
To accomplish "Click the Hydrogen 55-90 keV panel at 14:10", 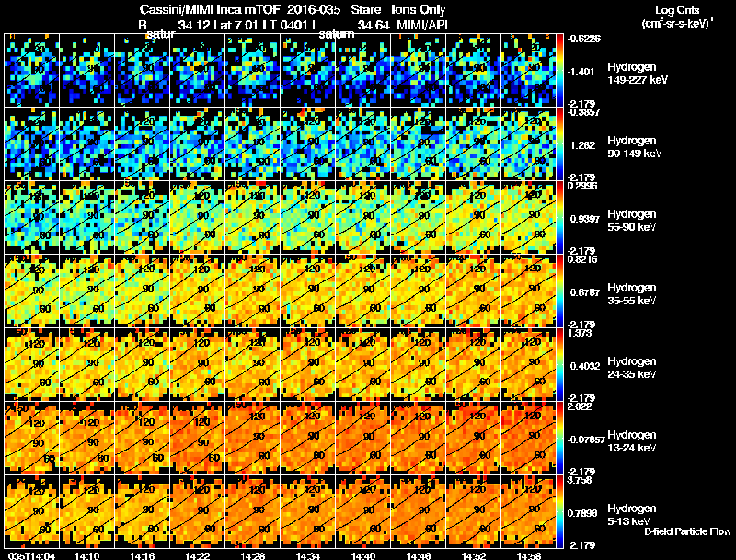I will (86, 217).
